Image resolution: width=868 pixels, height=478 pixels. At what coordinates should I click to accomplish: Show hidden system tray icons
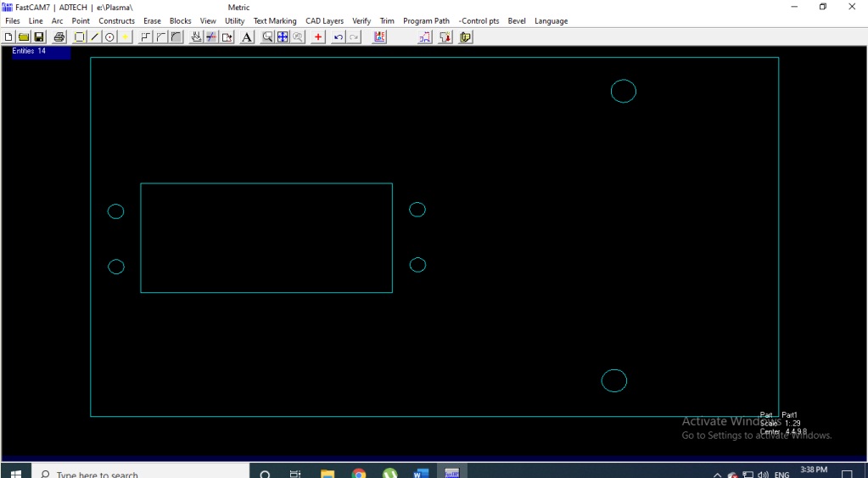click(718, 475)
